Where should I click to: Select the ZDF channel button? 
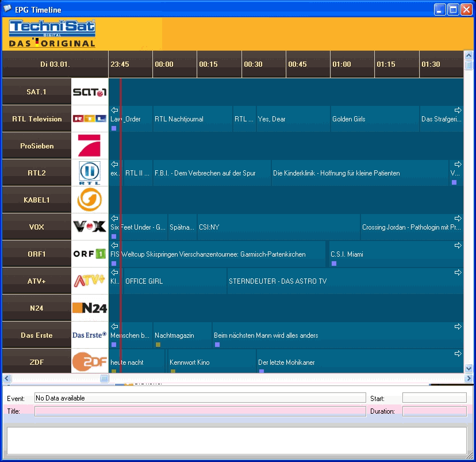37,361
